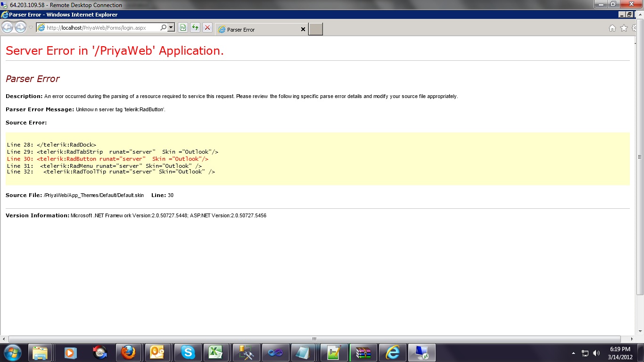Viewport: 644px width, 362px height.
Task: Click the vertical scrollbar down arrow
Action: [640, 332]
